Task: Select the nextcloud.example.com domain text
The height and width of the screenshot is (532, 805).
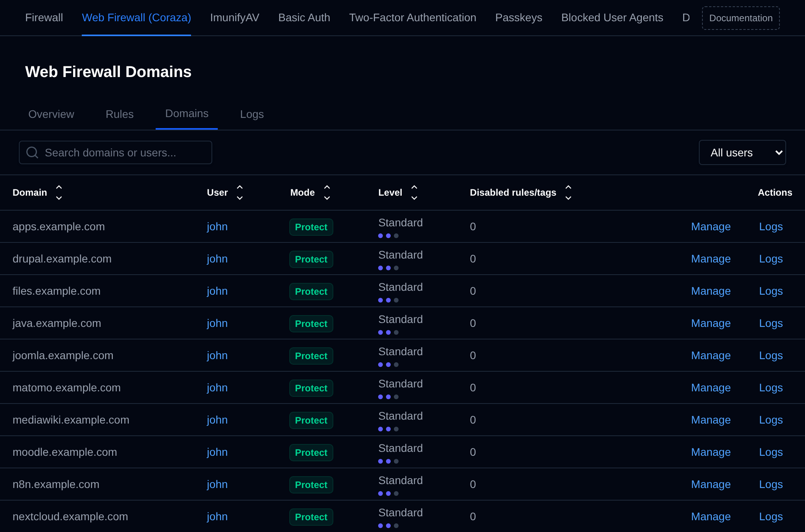Action: coord(70,517)
